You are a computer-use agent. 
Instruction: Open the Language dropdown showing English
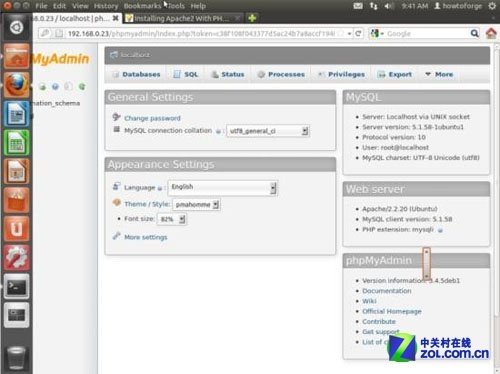[223, 187]
